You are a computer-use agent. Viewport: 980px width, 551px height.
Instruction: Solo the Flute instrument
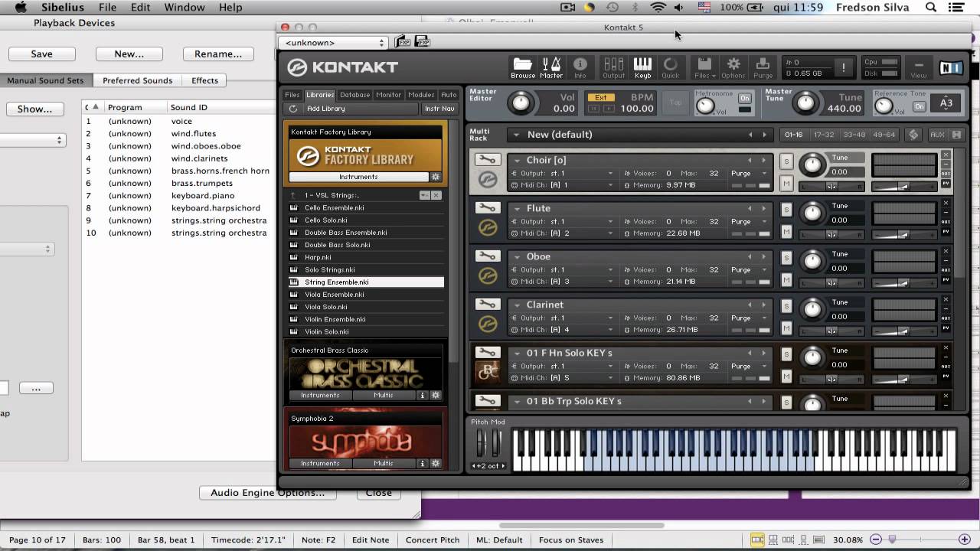tap(786, 210)
